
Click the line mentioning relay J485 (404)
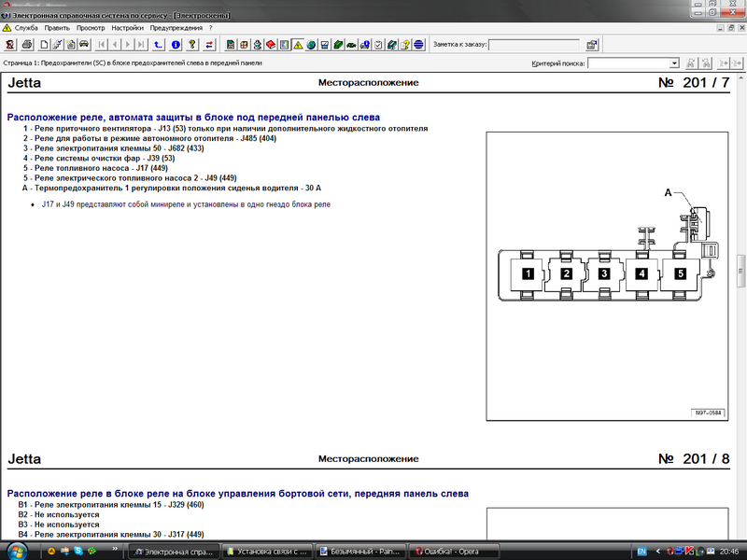(x=149, y=138)
